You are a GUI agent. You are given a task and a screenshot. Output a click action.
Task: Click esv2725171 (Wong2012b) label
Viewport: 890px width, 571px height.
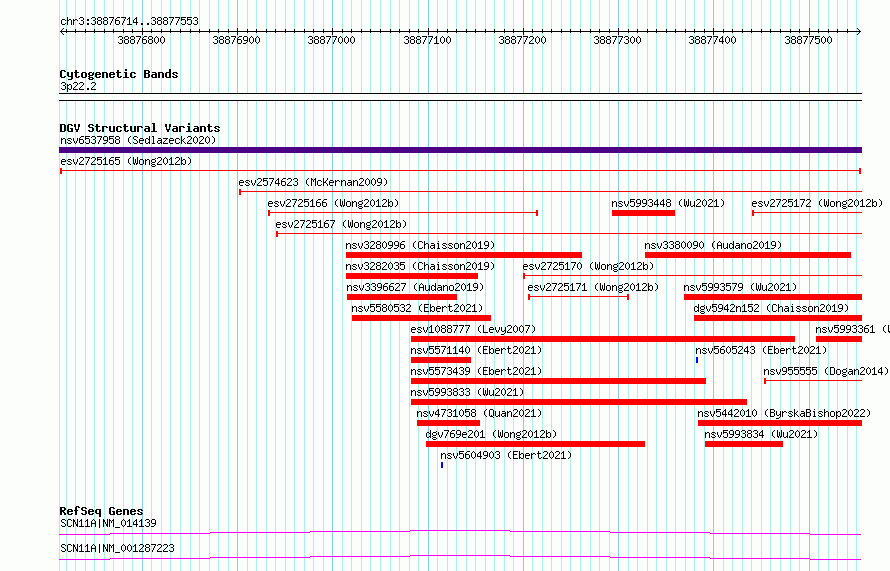593,287
